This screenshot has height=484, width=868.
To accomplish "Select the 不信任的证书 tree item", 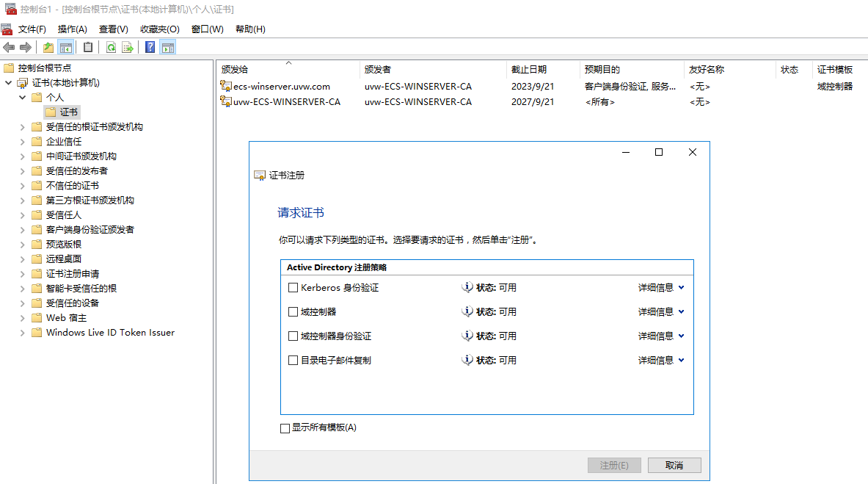I will coord(72,186).
